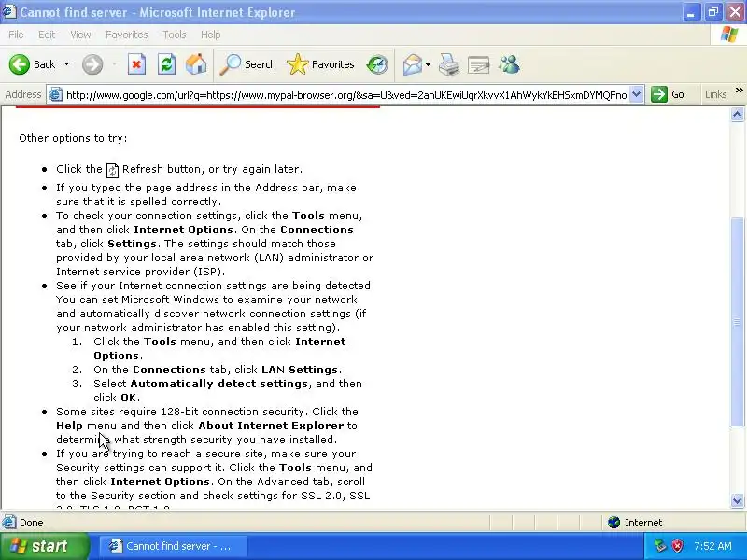This screenshot has height=560, width=747.
Task: Open the View menu
Action: click(x=80, y=35)
